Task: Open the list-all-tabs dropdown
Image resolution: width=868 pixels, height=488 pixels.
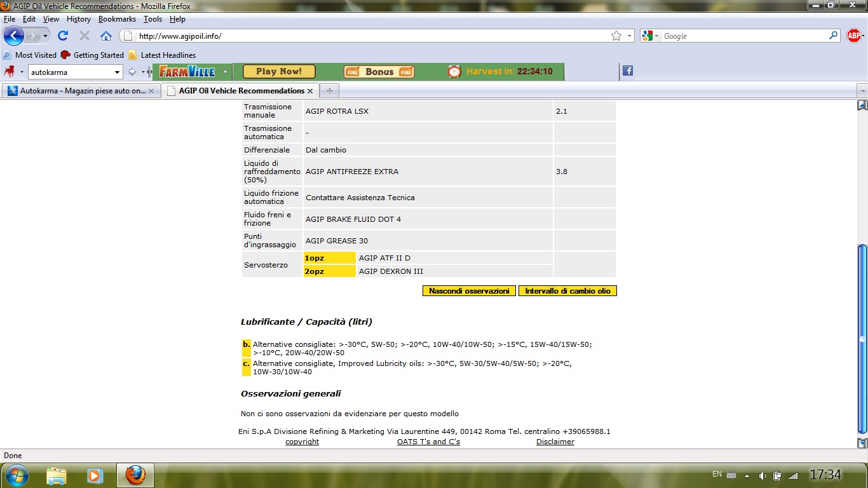Action: click(x=862, y=91)
